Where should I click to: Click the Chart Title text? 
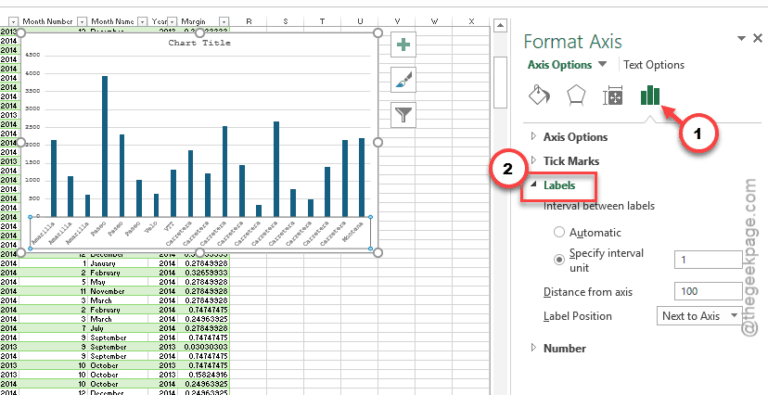(x=199, y=43)
